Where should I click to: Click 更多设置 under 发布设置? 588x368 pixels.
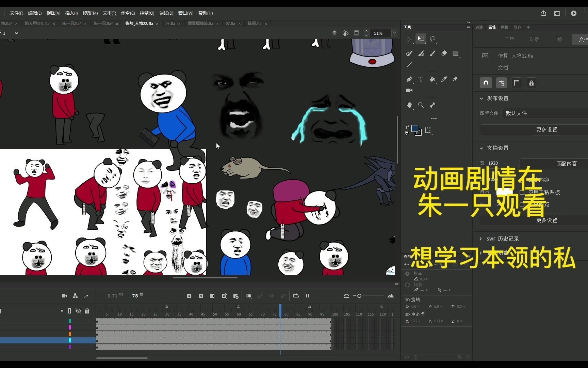click(x=546, y=130)
